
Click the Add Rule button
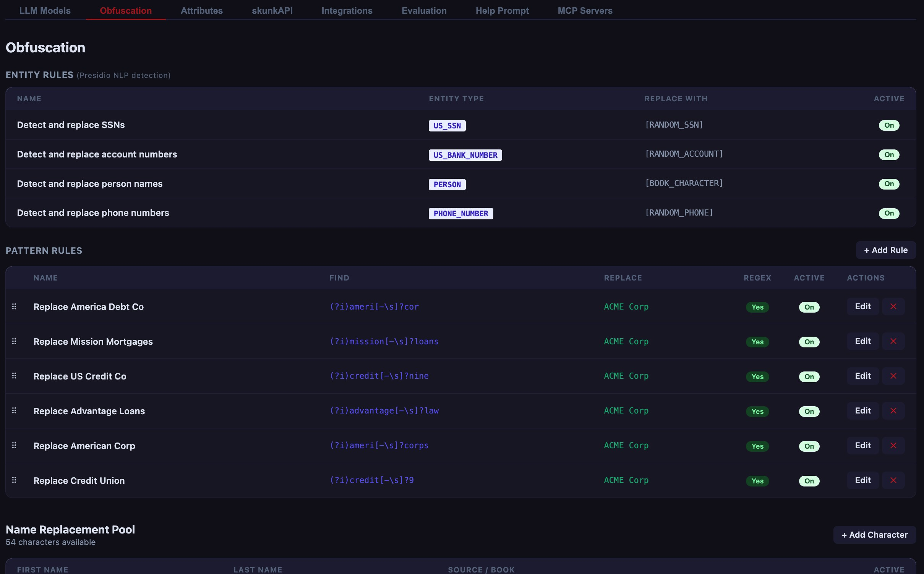(886, 250)
